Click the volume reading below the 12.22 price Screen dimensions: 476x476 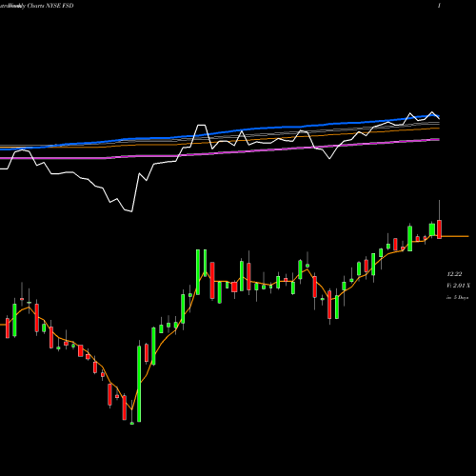coord(458,286)
